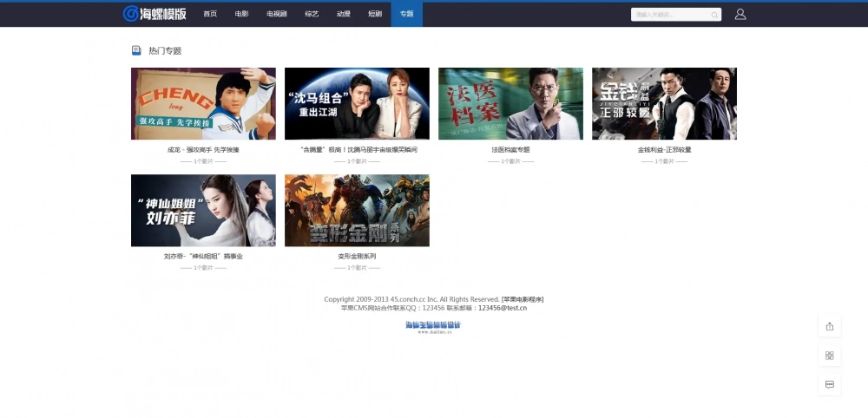Select 电视剧 in the top menu

(277, 14)
